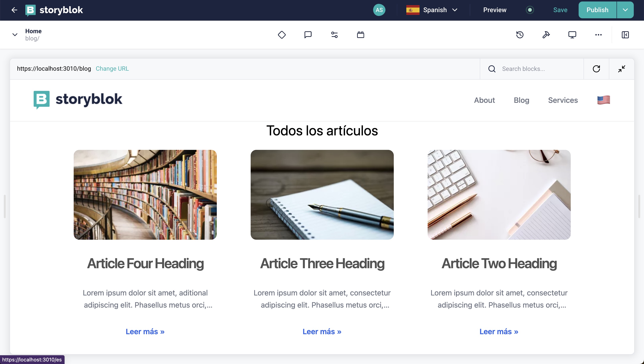This screenshot has height=364, width=644.
Task: Click the Change URL link
Action: [112, 69]
